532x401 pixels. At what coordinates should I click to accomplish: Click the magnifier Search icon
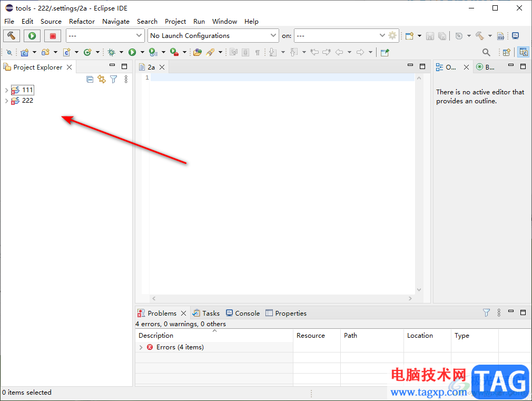click(486, 52)
